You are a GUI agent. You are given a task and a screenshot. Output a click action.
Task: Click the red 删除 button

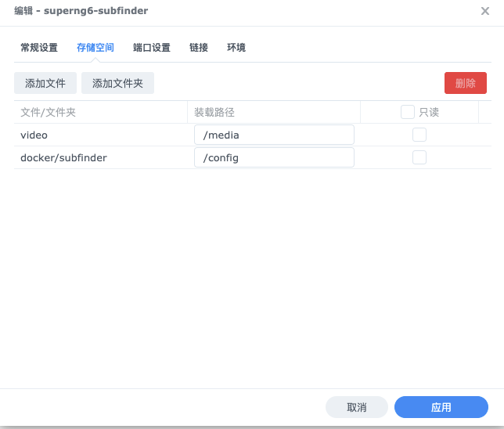point(466,83)
